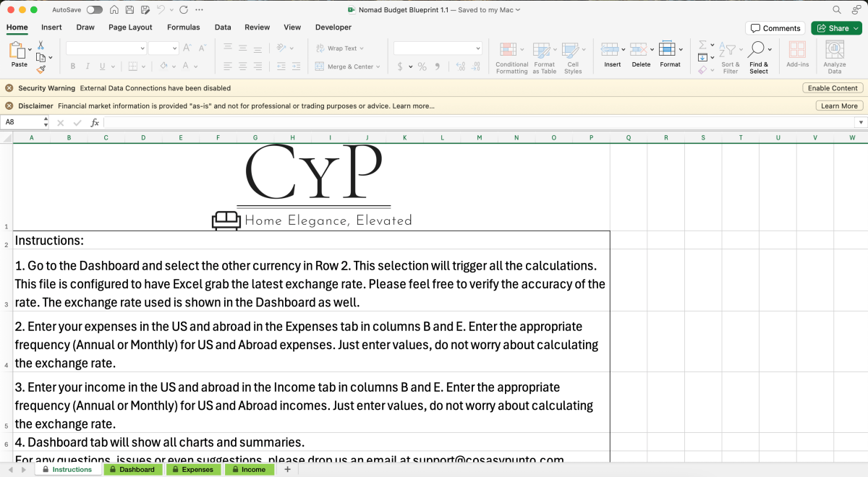The width and height of the screenshot is (868, 477).
Task: Click the Enable Content button
Action: click(833, 88)
